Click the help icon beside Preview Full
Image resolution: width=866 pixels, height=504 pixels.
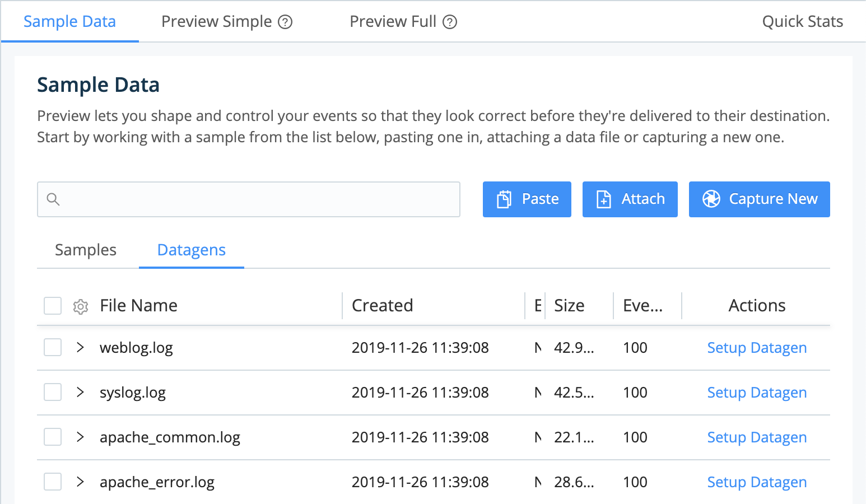click(x=450, y=22)
